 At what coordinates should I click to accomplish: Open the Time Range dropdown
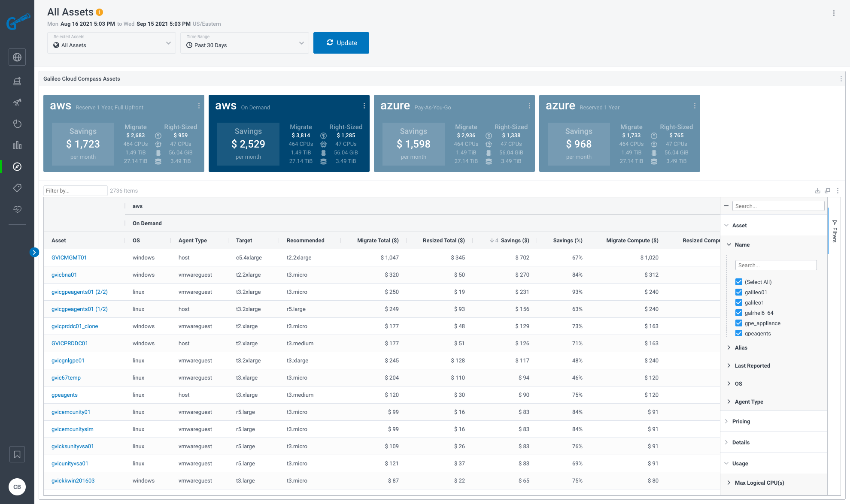tap(245, 43)
